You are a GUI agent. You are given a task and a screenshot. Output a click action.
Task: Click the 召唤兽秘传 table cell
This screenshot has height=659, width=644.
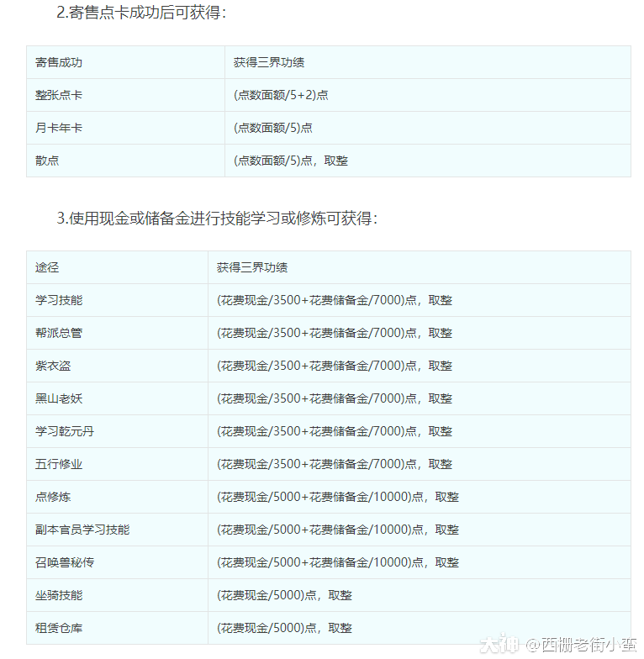(x=65, y=562)
